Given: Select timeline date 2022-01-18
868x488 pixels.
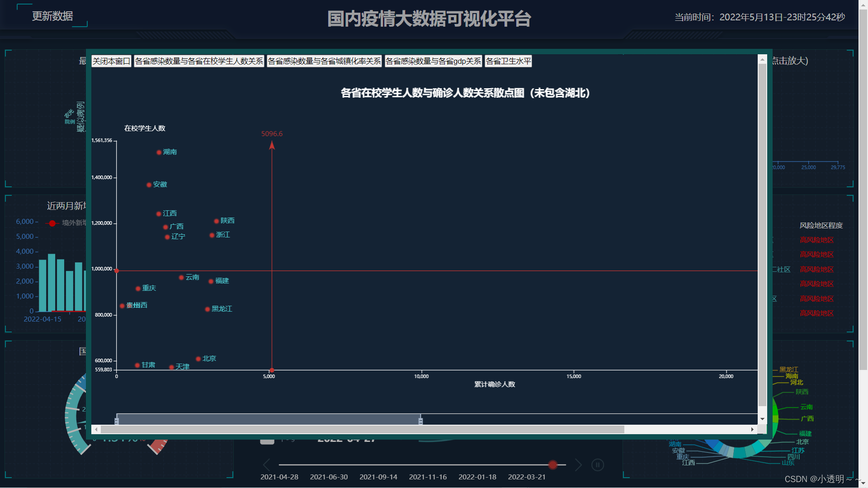Looking at the screenshot, I should (477, 477).
